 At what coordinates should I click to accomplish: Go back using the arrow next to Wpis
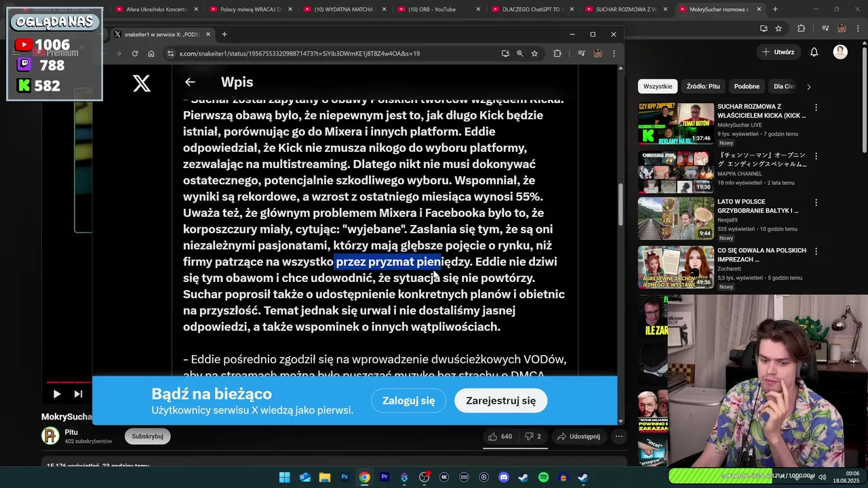(190, 82)
